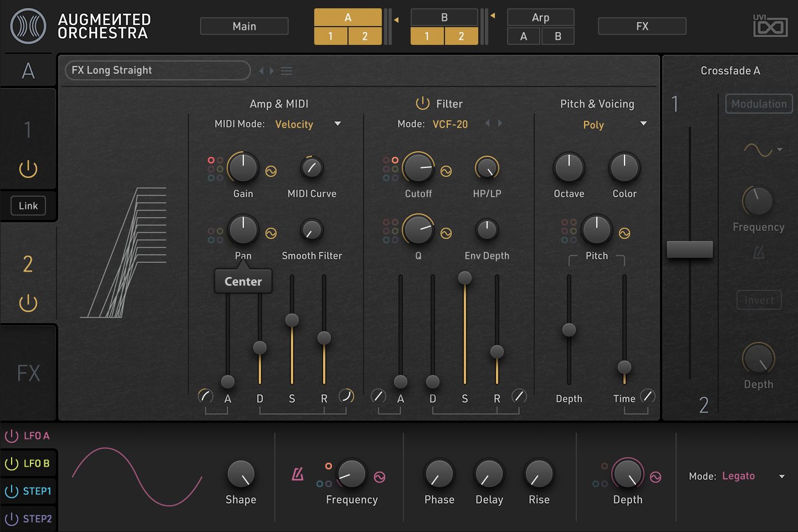This screenshot has height=532, width=798.
Task: Click the Cutoff modulation source dots
Action: click(x=391, y=168)
